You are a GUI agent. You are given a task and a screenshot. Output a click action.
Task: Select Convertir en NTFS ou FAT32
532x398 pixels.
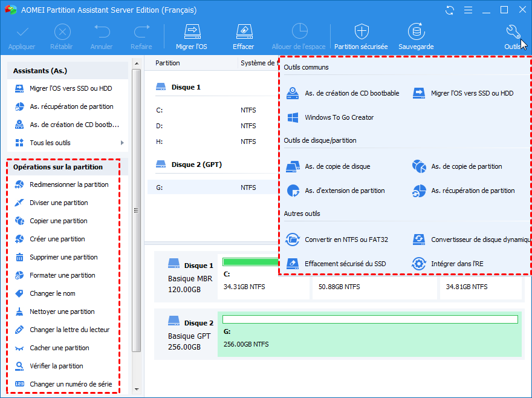click(337, 240)
